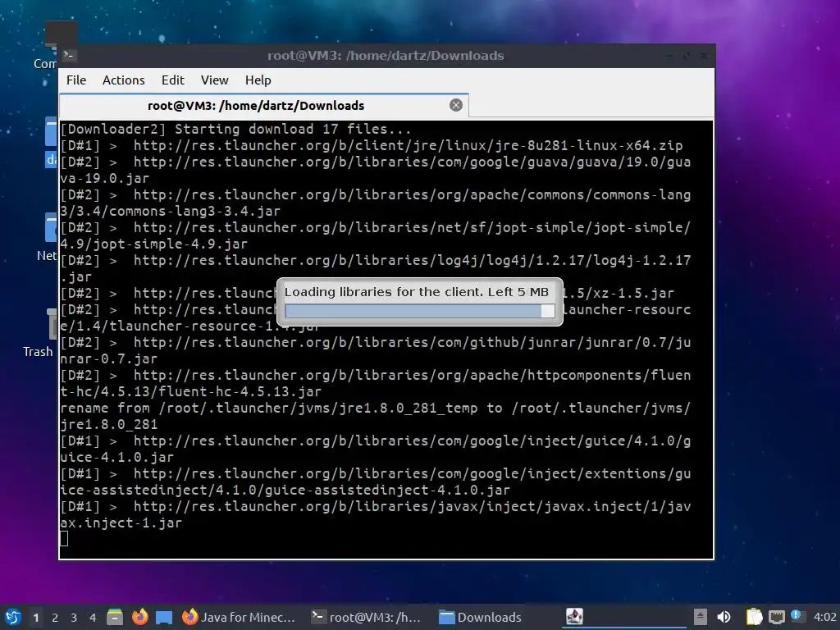This screenshot has height=630, width=840.
Task: Open the File menu in terminal
Action: tap(76, 80)
